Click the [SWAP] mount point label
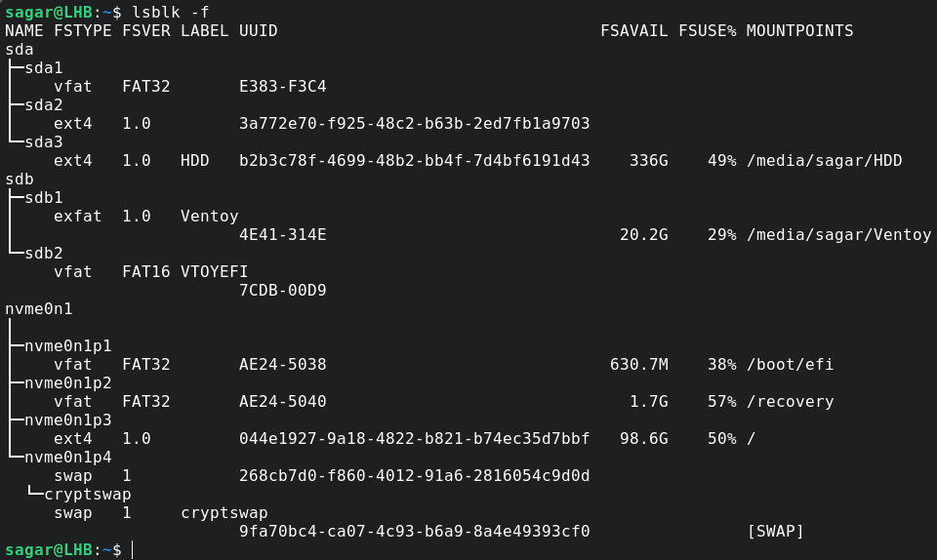This screenshot has width=937, height=560. pos(775,532)
